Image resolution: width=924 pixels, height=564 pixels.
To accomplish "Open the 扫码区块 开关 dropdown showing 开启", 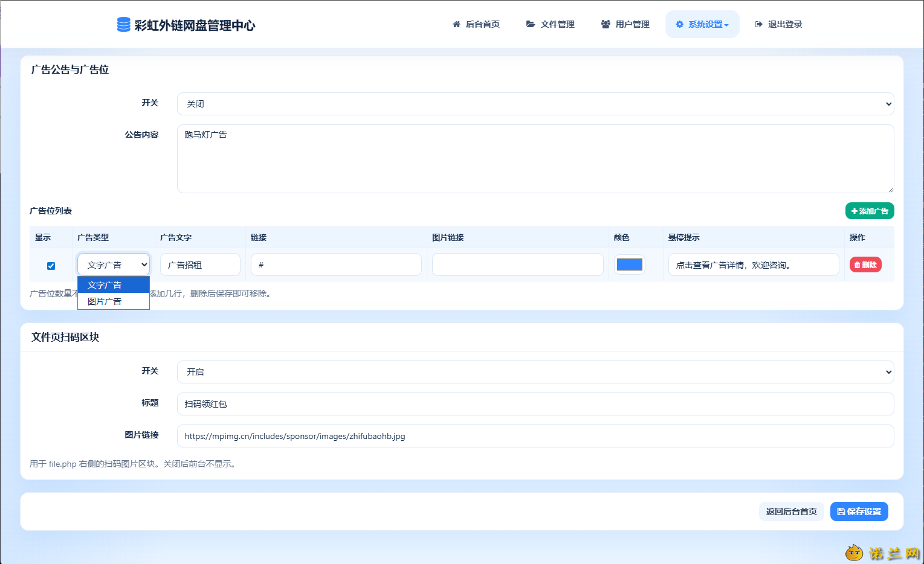I will [x=535, y=372].
